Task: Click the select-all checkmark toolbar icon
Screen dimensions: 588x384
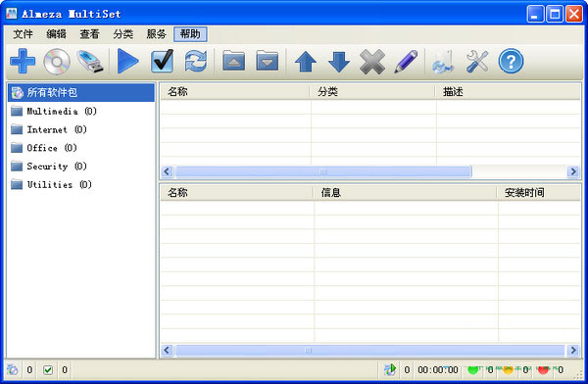Action: [162, 61]
